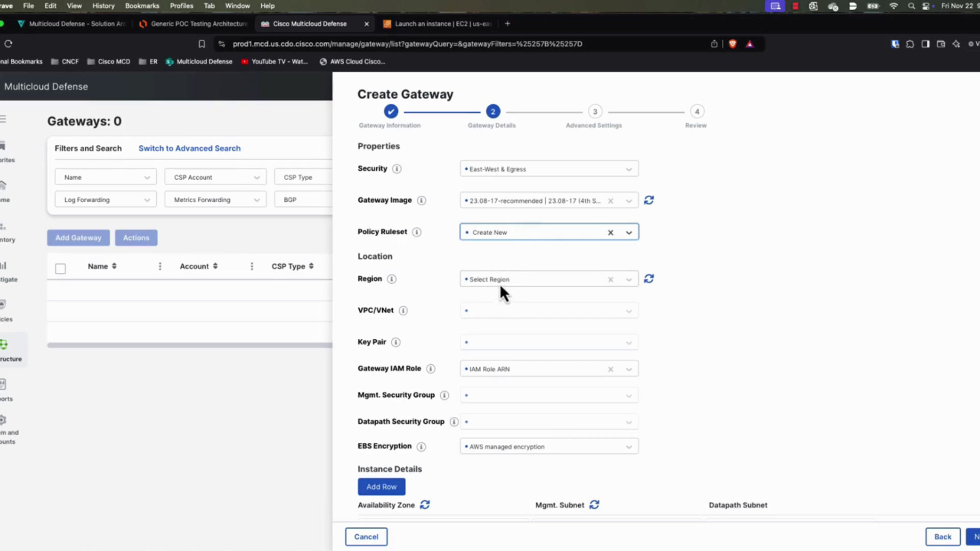Show info for EBS Encryption

pyautogui.click(x=421, y=447)
